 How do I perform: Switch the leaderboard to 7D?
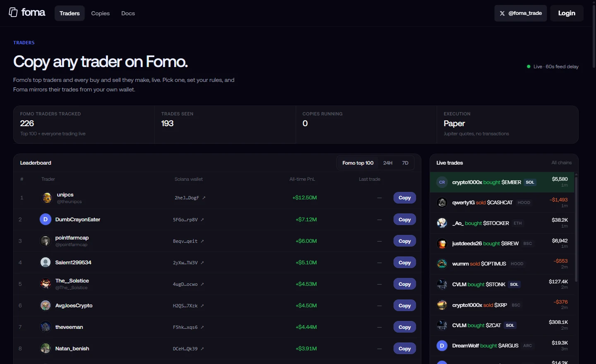pyautogui.click(x=406, y=163)
